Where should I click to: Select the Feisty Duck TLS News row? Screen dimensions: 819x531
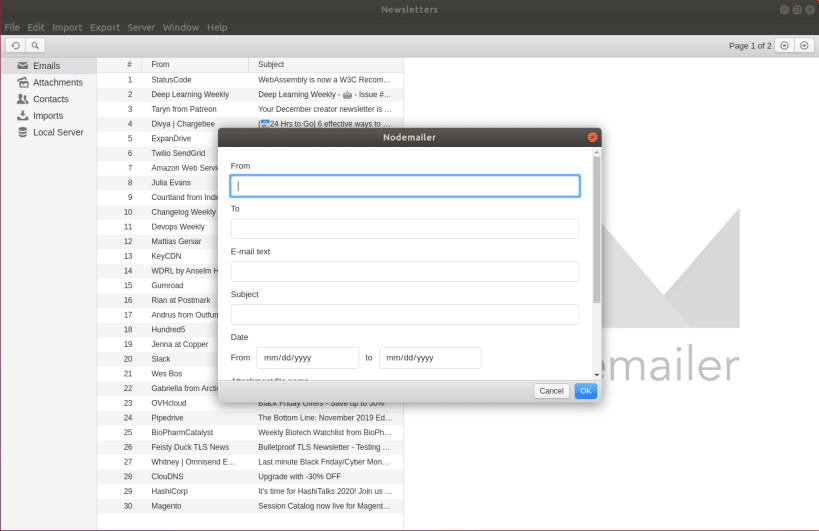[x=250, y=447]
